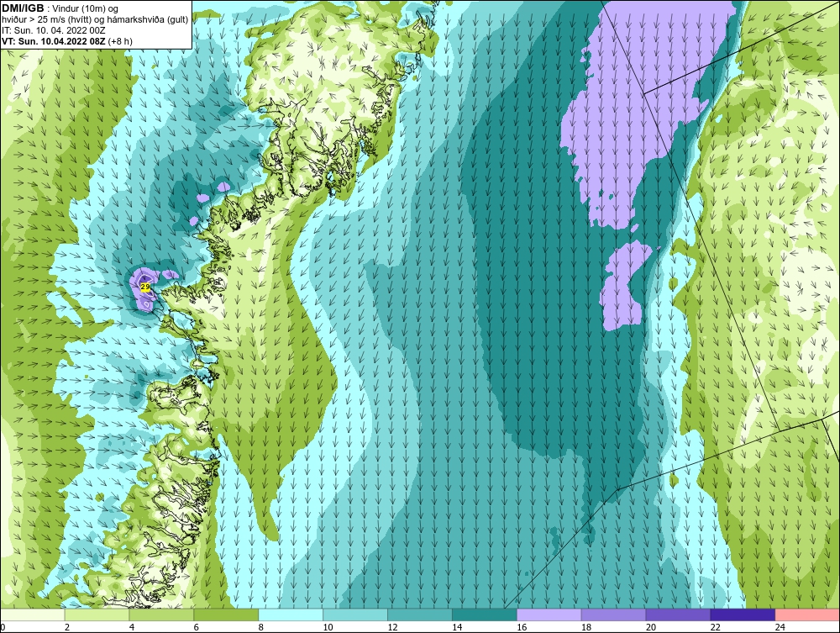840x633 pixels.
Task: Click the DMI/IGB title text
Action: (23, 8)
